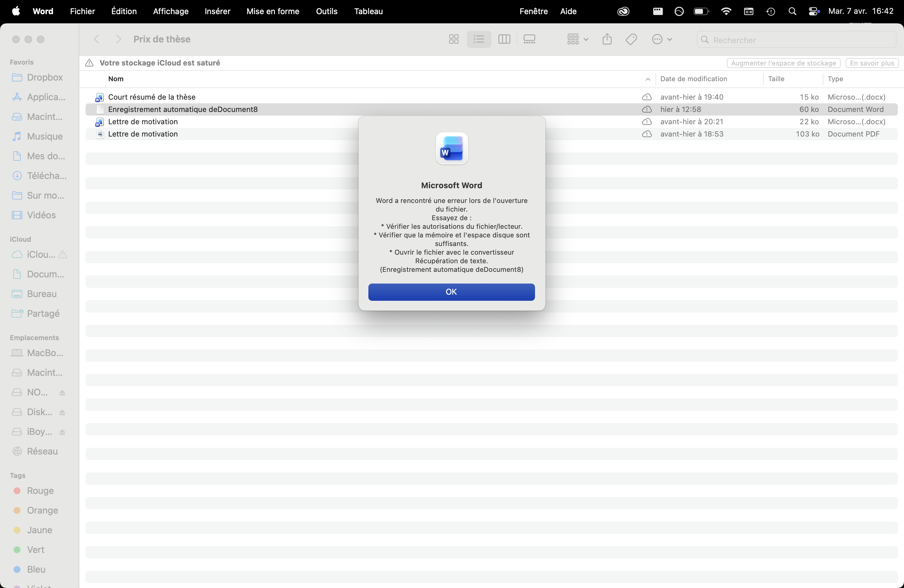This screenshot has height=588, width=904.
Task: Open Bureau in the sidebar
Action: pyautogui.click(x=34, y=294)
